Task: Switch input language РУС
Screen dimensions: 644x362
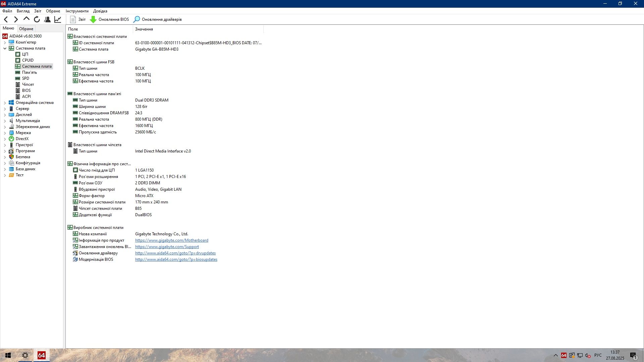Action: pos(598,355)
